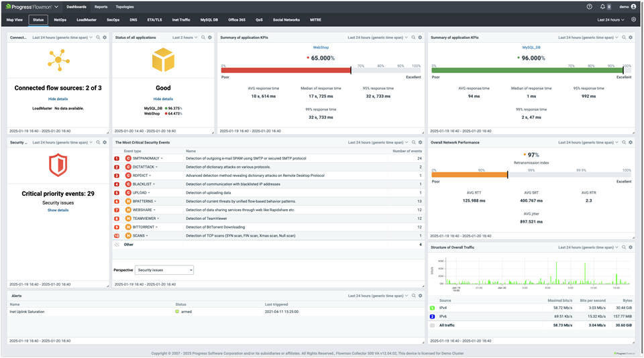Viewport: 644px width, 358px height.
Task: Click magnifier in Most Critical Security Events
Action: point(413,142)
